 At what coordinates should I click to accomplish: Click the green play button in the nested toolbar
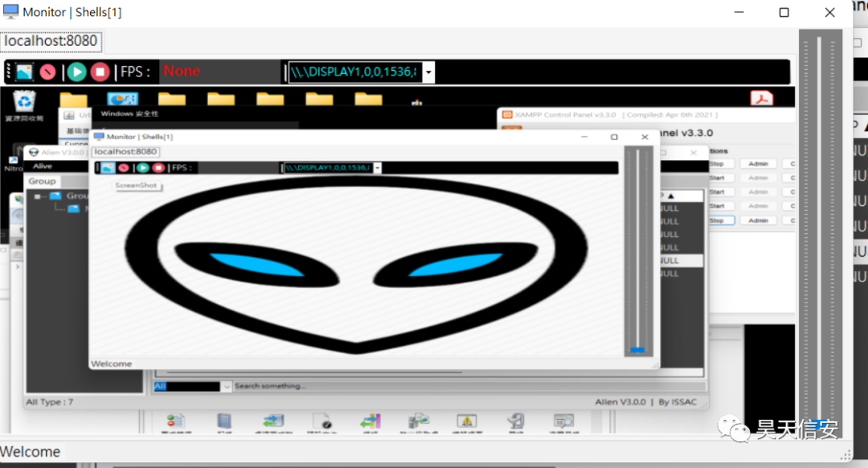click(143, 168)
